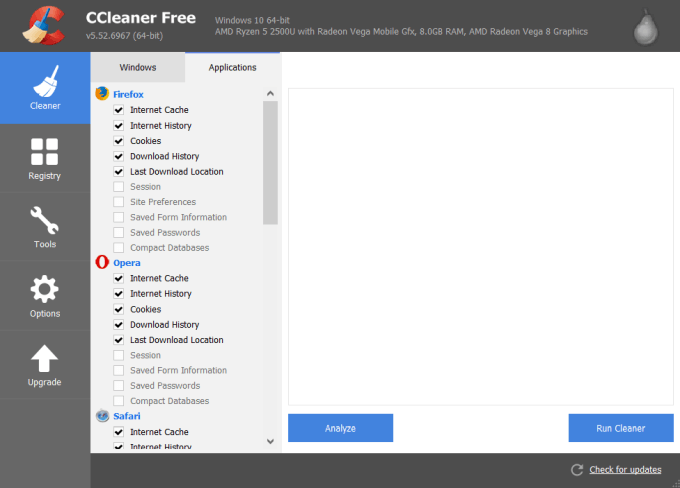Uncheck Opera Cookies checkbox
Screen dimensions: 680x488
click(119, 309)
